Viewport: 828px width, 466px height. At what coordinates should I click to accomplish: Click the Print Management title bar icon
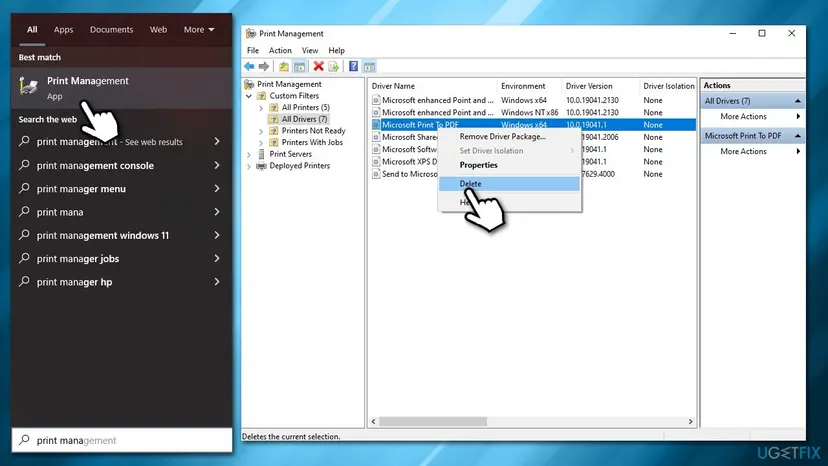click(x=251, y=34)
